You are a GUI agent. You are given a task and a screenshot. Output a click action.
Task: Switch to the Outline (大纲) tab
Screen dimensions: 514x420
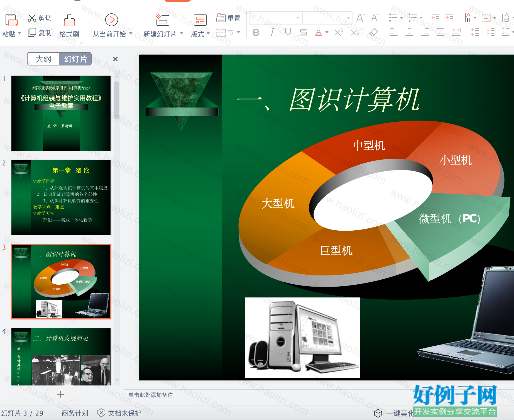43,59
